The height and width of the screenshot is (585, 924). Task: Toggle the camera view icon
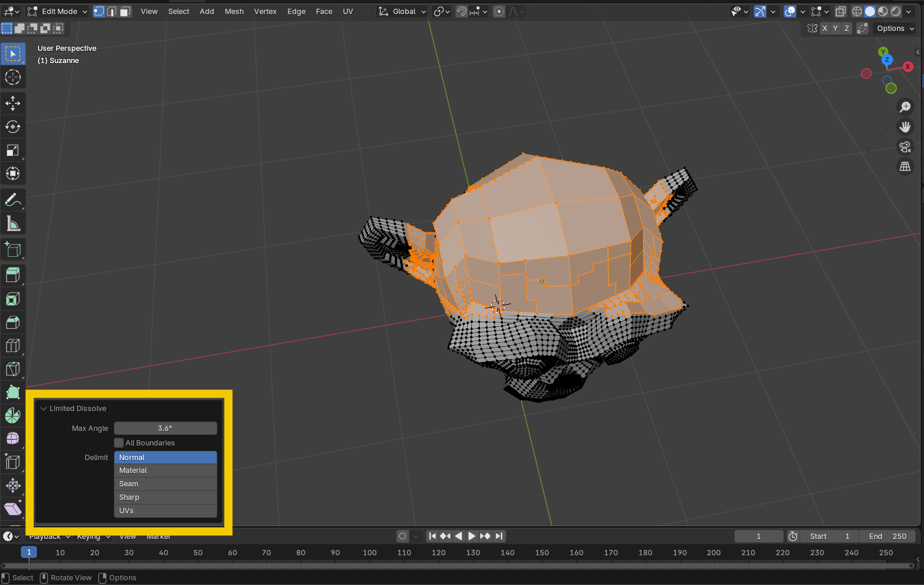point(905,147)
